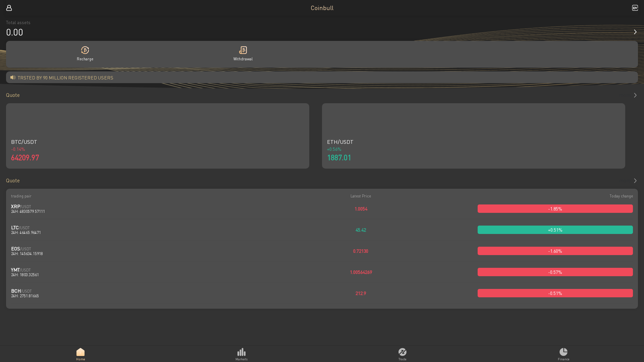
Task: Switch language with the EN icon
Action: pyautogui.click(x=635, y=8)
